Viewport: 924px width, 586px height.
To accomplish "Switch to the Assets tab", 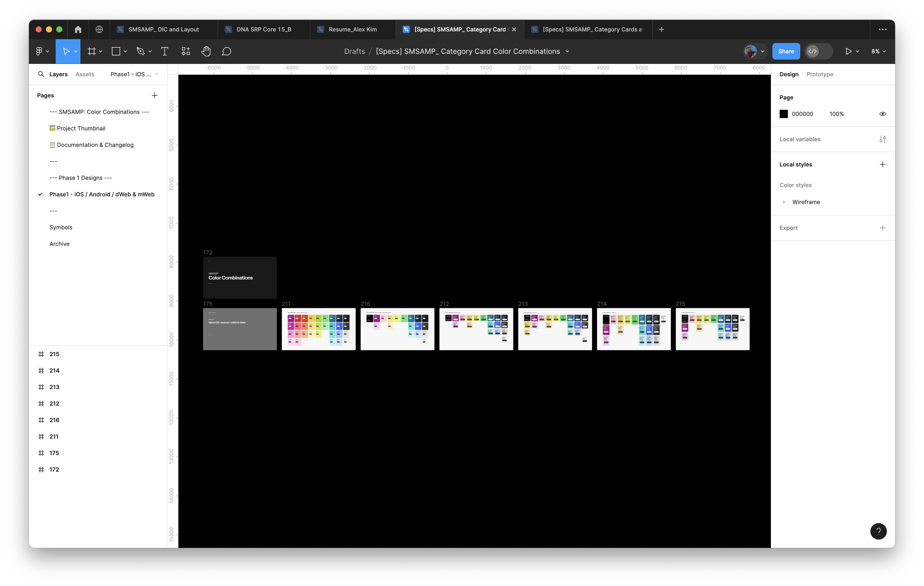I will coord(85,74).
